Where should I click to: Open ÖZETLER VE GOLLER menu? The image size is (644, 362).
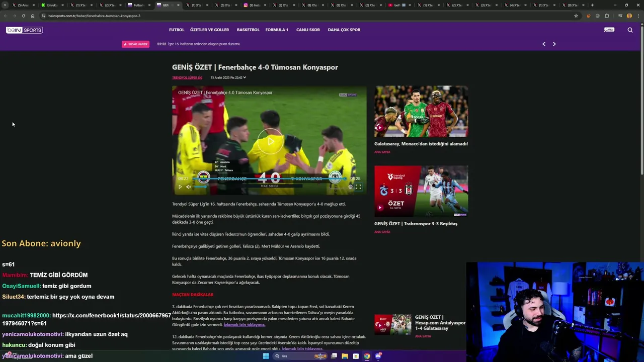[x=209, y=30]
